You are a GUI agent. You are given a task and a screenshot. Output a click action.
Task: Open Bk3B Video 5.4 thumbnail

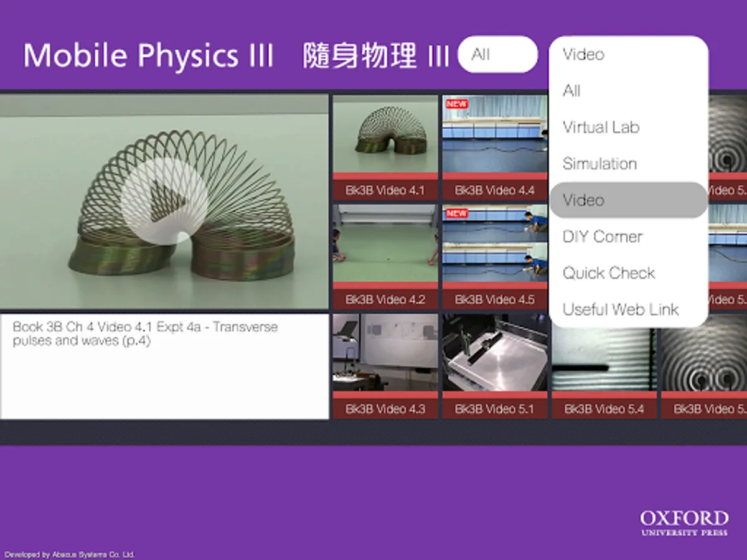pyautogui.click(x=604, y=372)
